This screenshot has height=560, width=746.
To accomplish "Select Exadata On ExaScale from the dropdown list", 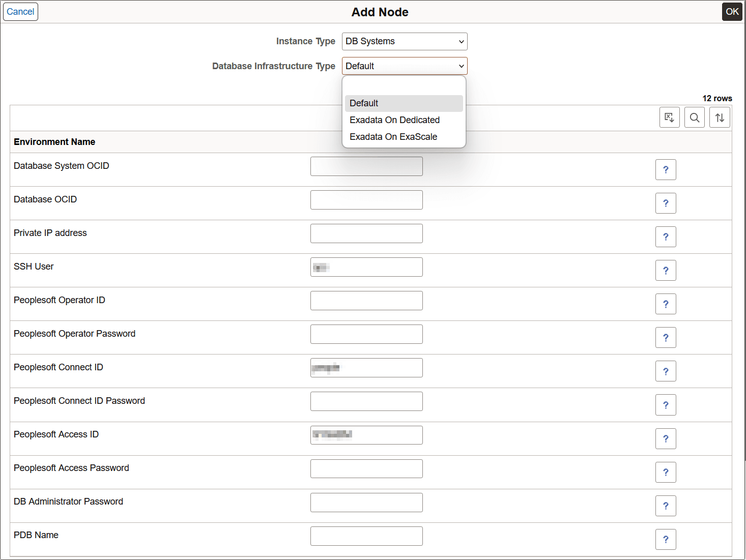I will point(393,136).
